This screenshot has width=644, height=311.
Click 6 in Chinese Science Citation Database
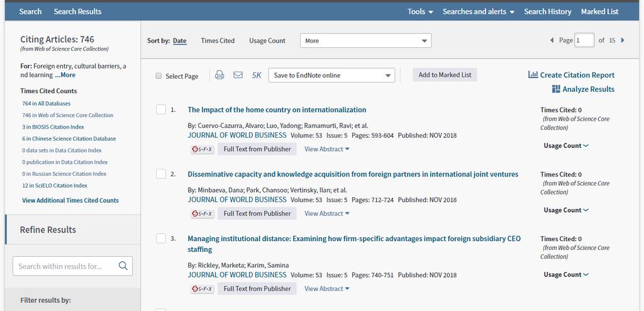[x=69, y=139]
